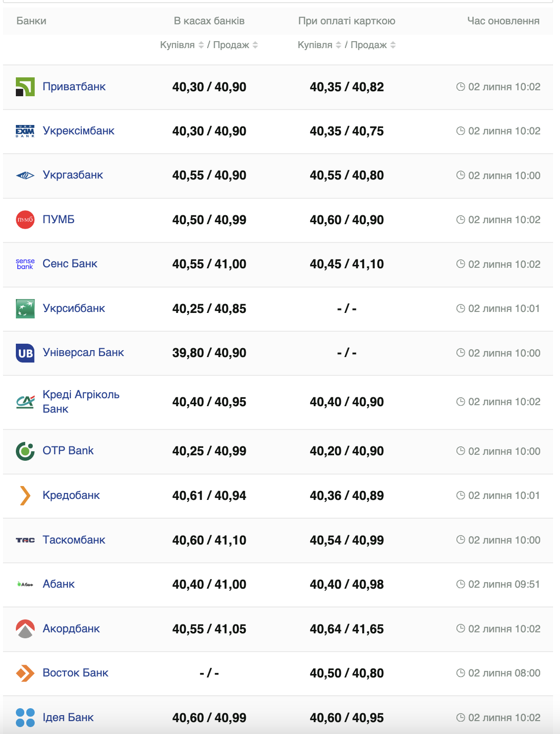Click the Універсал Банк UB logo

click(x=25, y=353)
